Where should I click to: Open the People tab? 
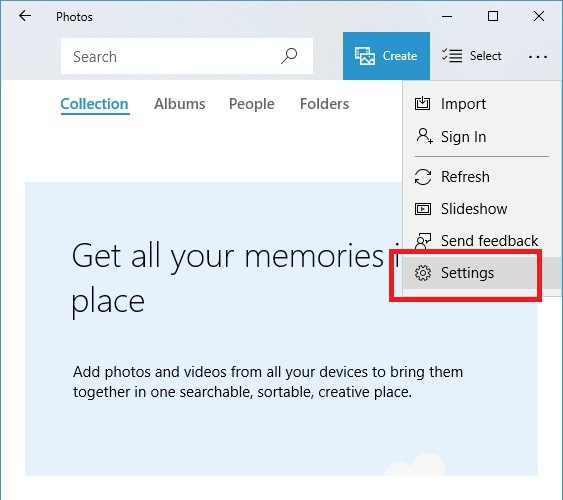[x=252, y=104]
